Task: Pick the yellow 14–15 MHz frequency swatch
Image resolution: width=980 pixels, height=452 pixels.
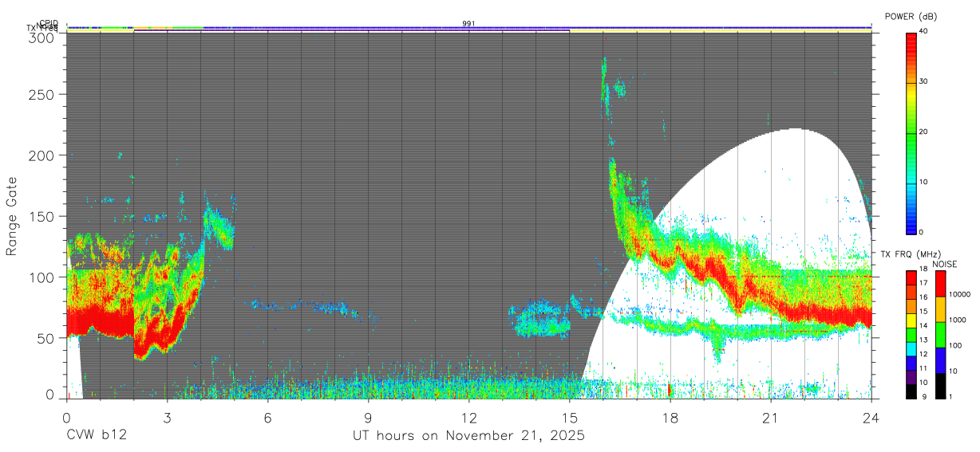Action: tap(911, 319)
